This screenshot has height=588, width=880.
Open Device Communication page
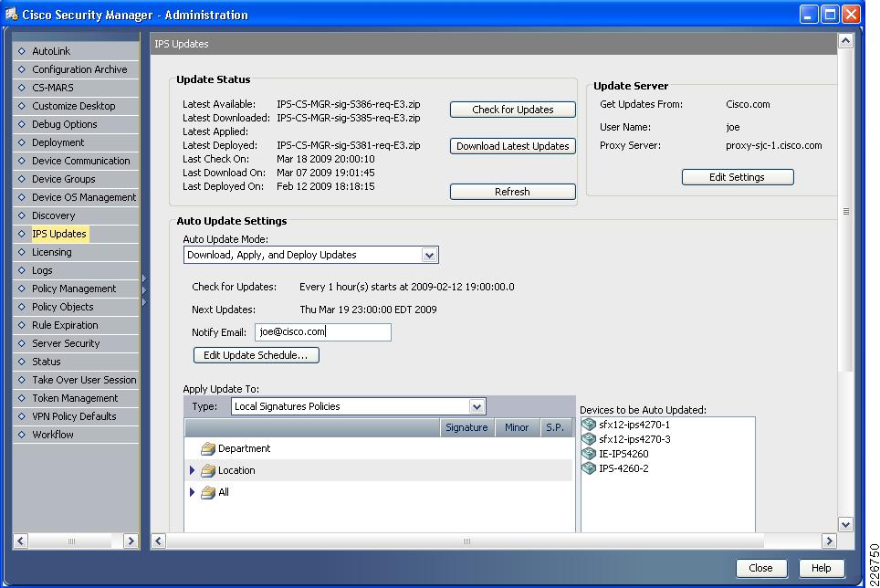[81, 161]
